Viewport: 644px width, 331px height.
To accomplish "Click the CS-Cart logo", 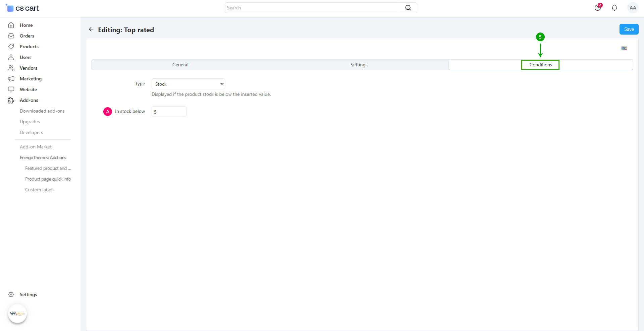I will click(x=22, y=8).
